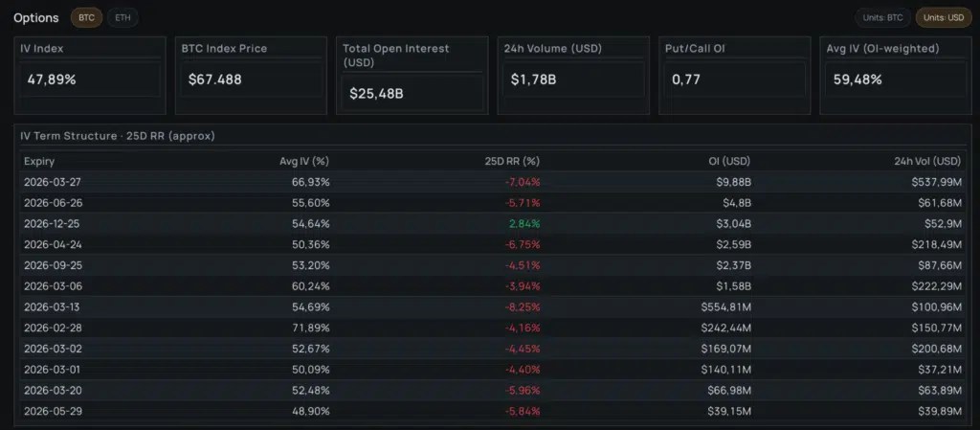This screenshot has height=430, width=980.
Task: Click the BTC Index Price card
Action: click(251, 76)
